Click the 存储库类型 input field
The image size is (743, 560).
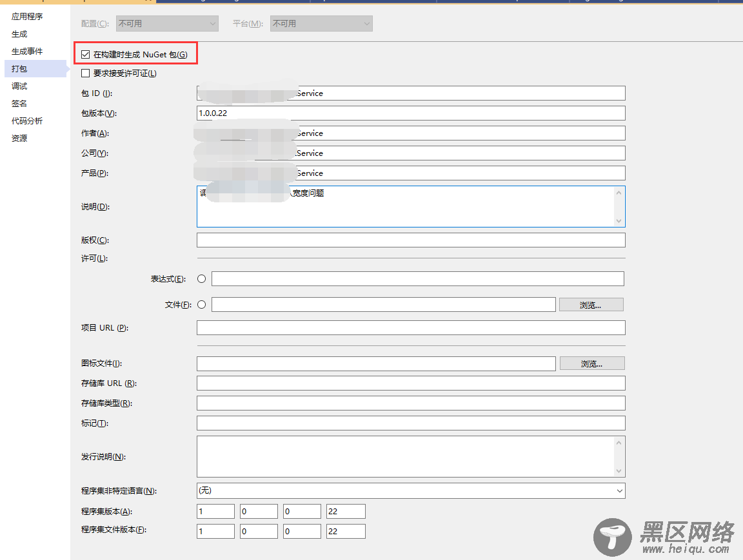pos(411,403)
